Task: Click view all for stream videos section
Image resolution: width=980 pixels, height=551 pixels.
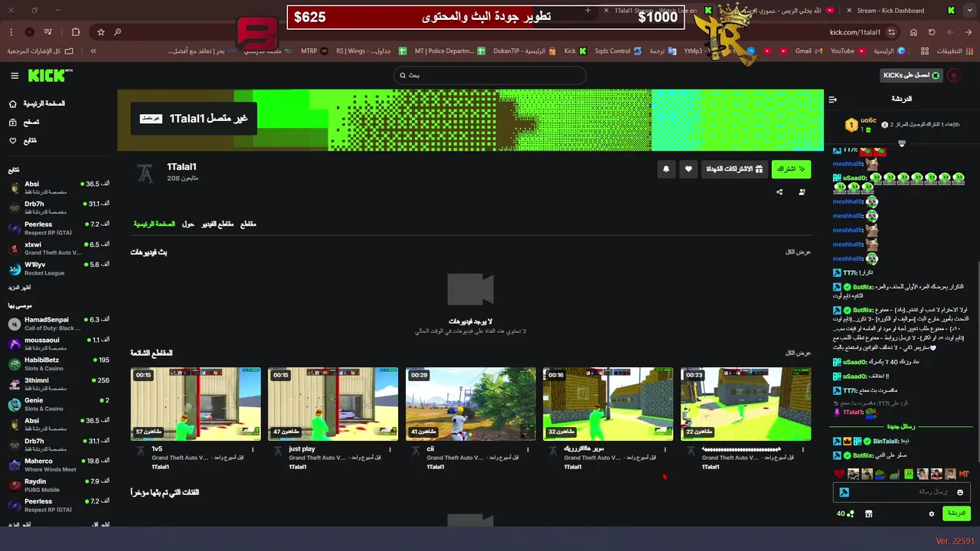Action: coord(798,252)
